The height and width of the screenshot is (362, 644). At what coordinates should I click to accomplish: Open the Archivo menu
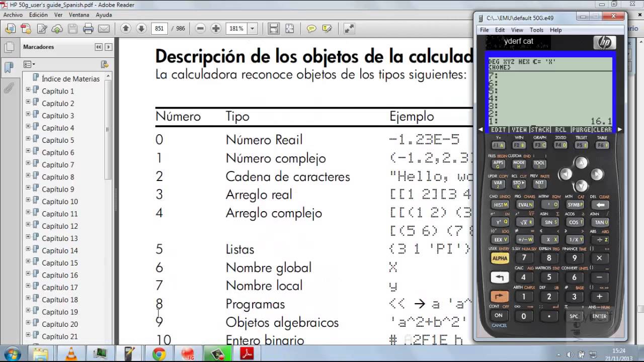pos(13,15)
